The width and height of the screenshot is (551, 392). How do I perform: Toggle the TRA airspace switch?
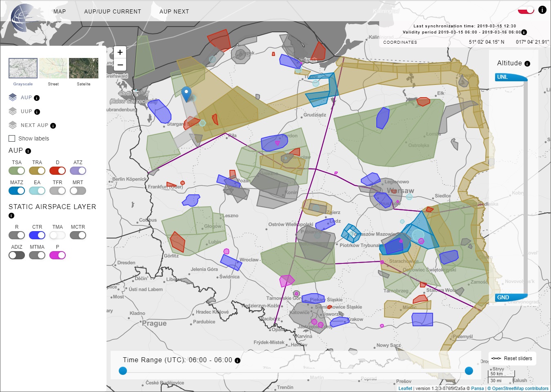pos(37,171)
